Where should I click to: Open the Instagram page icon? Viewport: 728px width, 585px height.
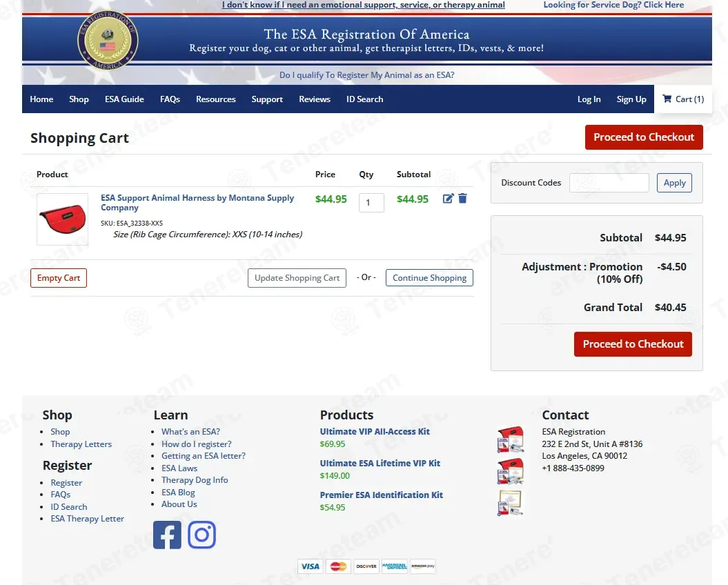pos(202,535)
